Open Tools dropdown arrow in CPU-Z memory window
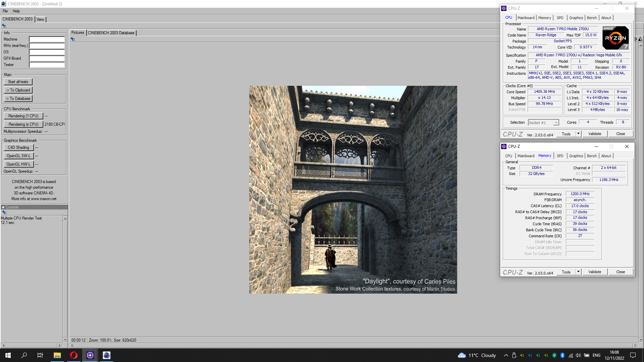 [x=578, y=272]
